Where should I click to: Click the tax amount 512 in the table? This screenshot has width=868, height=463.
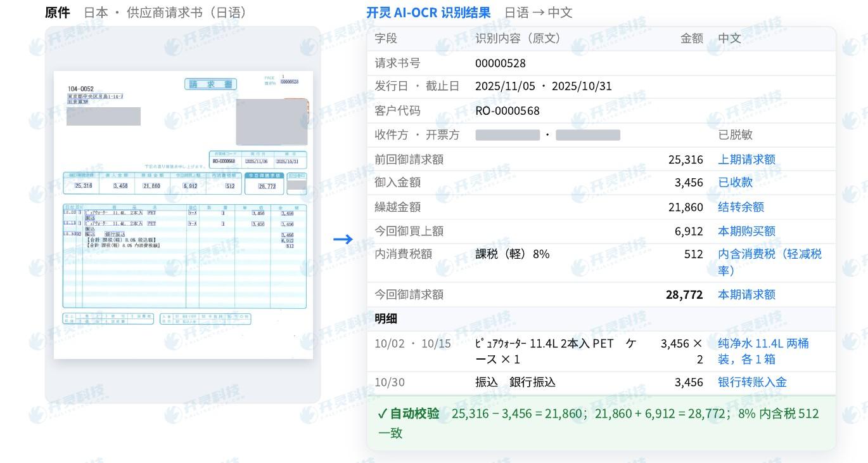click(x=694, y=254)
